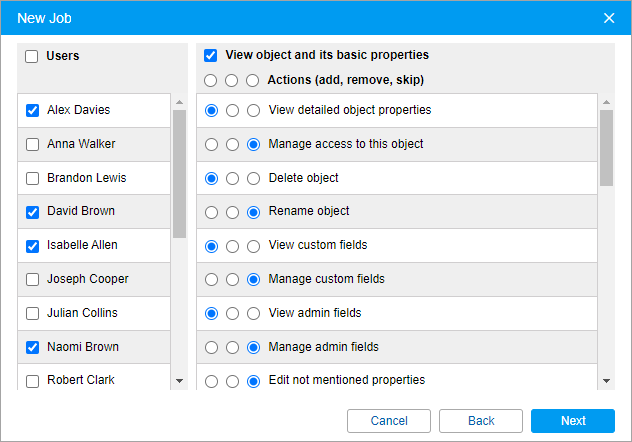The image size is (632, 442).
Task: Uncheck Alex Davies user
Action: (x=32, y=110)
